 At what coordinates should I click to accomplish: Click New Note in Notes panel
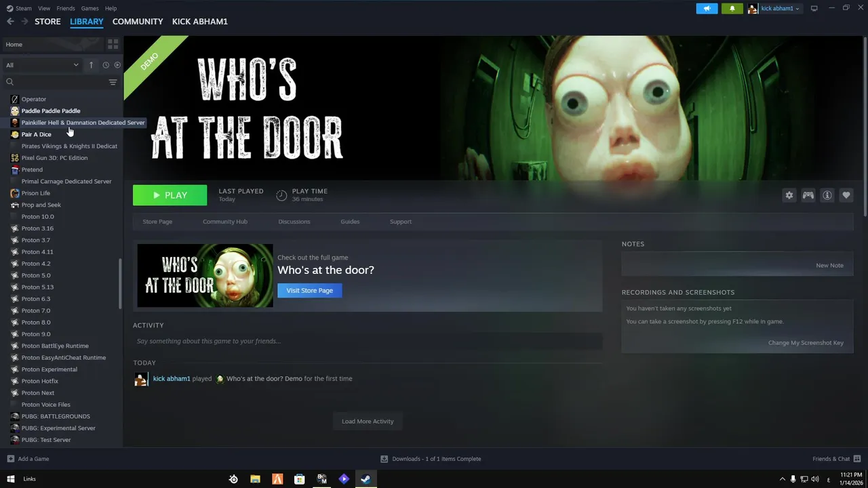click(x=829, y=265)
